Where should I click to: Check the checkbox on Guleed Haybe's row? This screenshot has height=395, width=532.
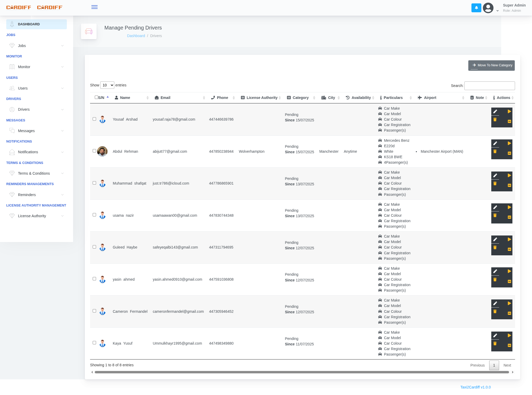94,247
